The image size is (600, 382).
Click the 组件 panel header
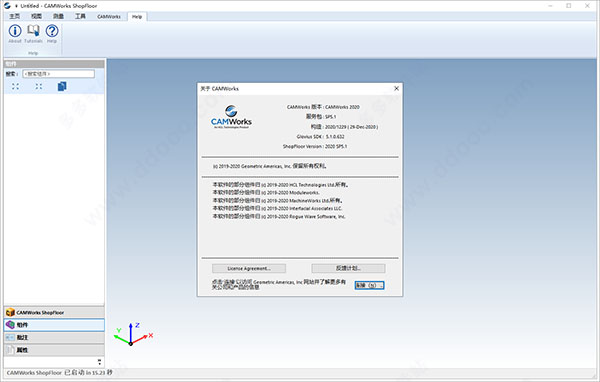coord(54,64)
